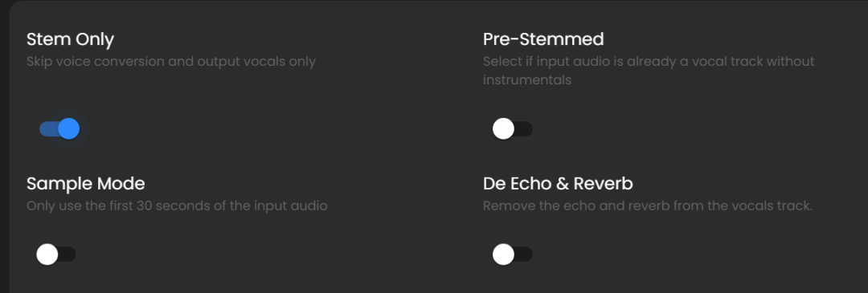Click the white knob under De Echo & Reverb

click(503, 254)
